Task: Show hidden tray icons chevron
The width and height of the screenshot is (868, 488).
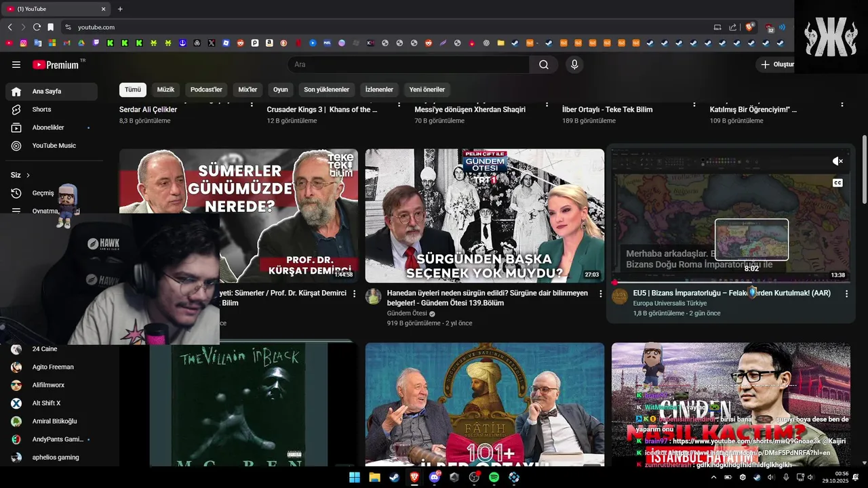Action: click(x=713, y=477)
